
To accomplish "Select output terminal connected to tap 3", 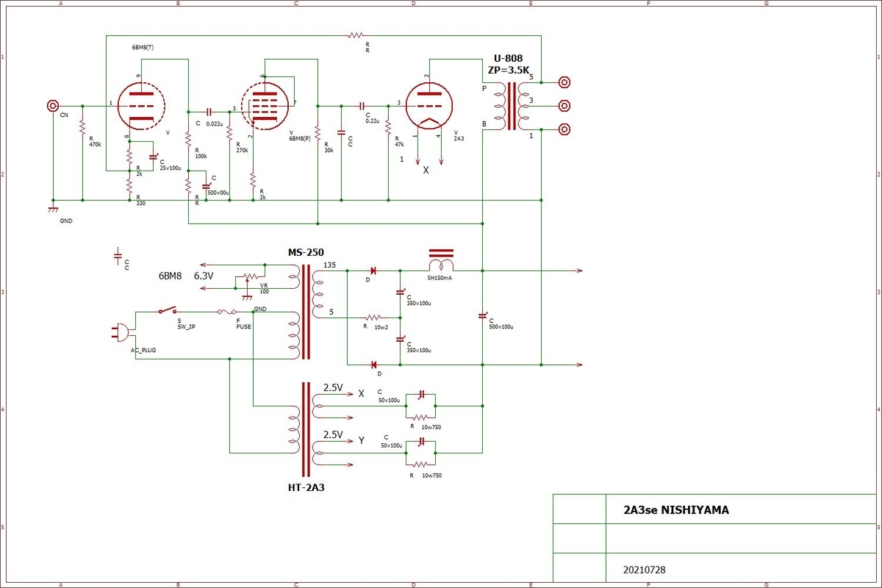I will click(564, 105).
